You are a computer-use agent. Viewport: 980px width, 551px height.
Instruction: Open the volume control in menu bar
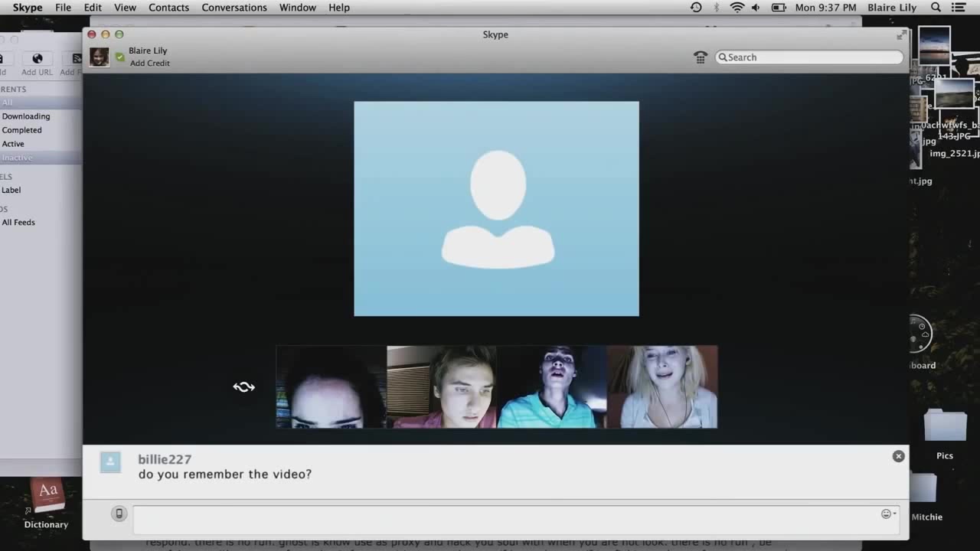tap(756, 8)
